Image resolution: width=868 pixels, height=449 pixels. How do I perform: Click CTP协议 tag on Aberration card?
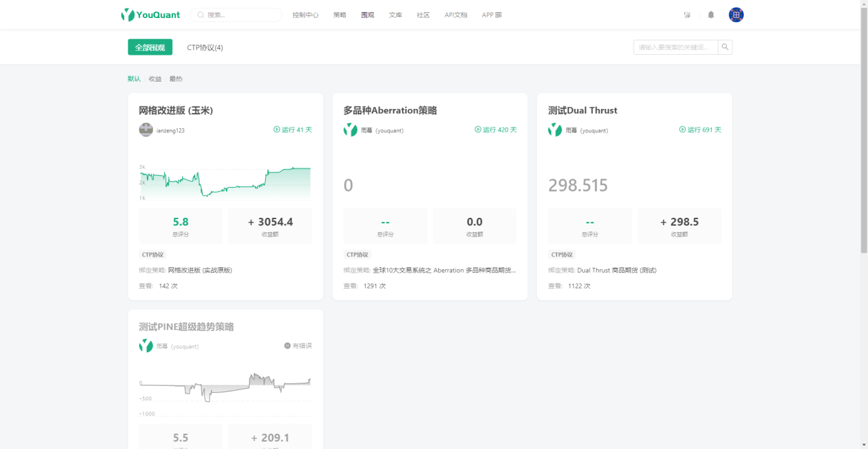[357, 255]
